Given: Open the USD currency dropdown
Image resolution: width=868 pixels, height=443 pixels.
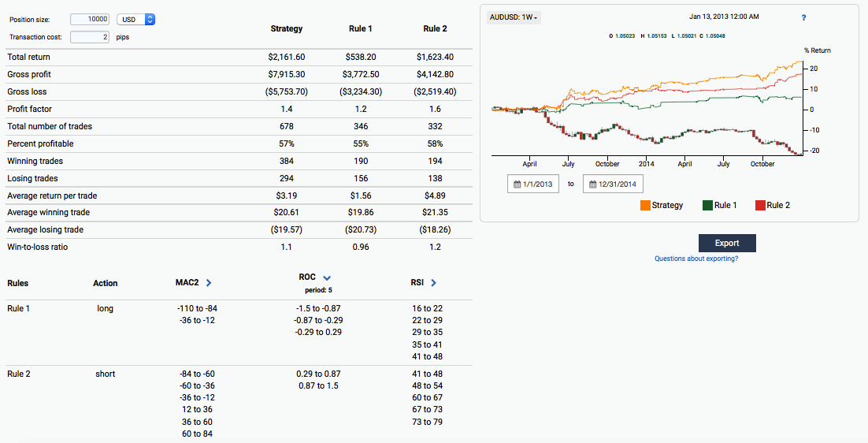Looking at the screenshot, I should (135, 20).
